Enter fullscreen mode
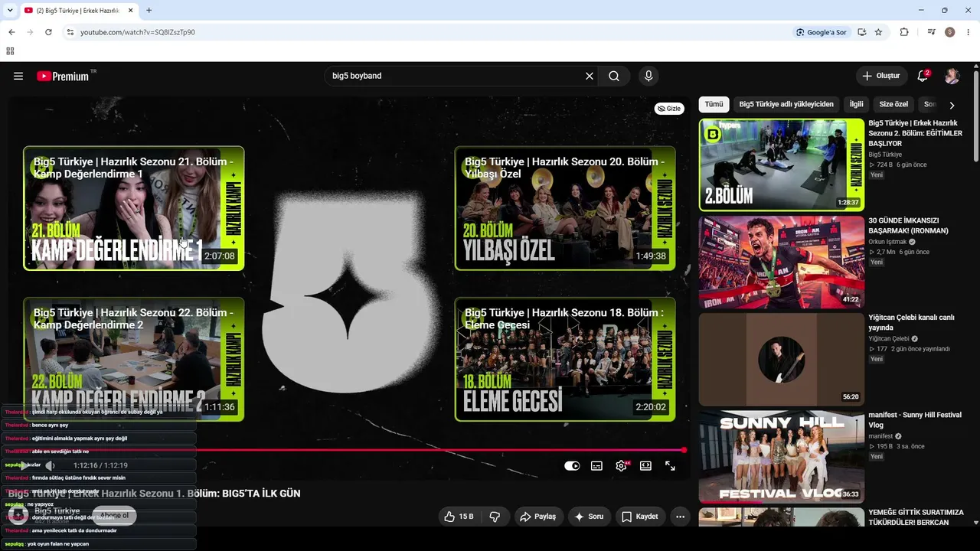 [x=670, y=465]
